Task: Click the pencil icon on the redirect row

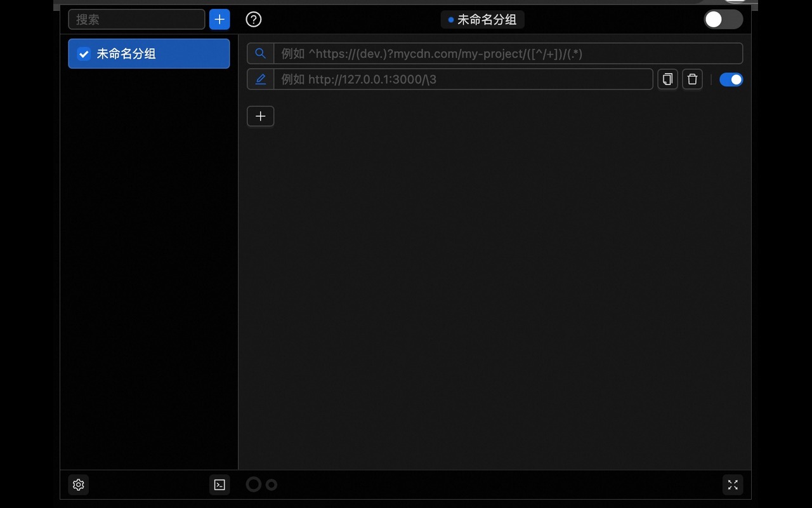Action: pyautogui.click(x=260, y=79)
